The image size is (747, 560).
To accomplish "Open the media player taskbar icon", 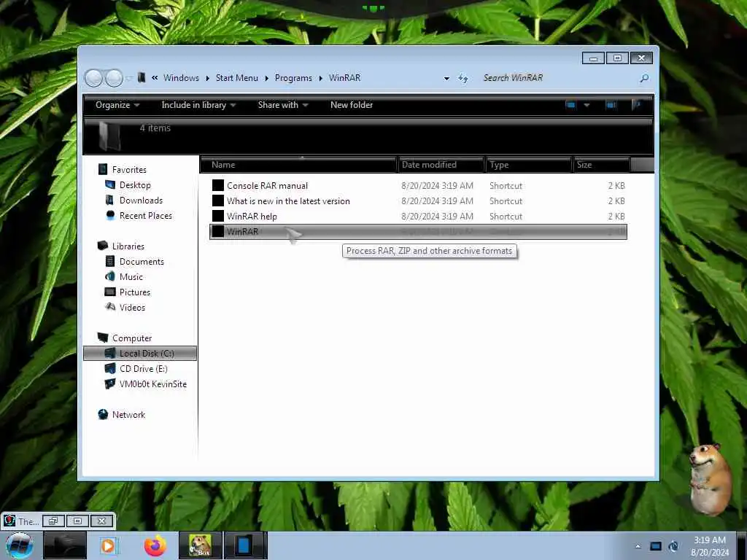I will click(109, 545).
